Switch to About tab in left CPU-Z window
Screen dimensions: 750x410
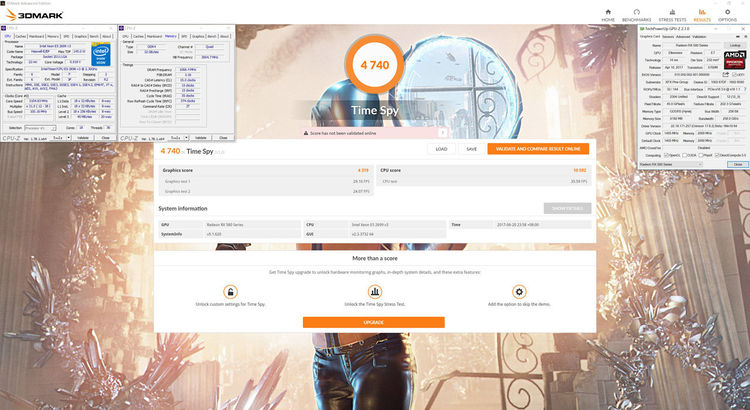click(107, 36)
